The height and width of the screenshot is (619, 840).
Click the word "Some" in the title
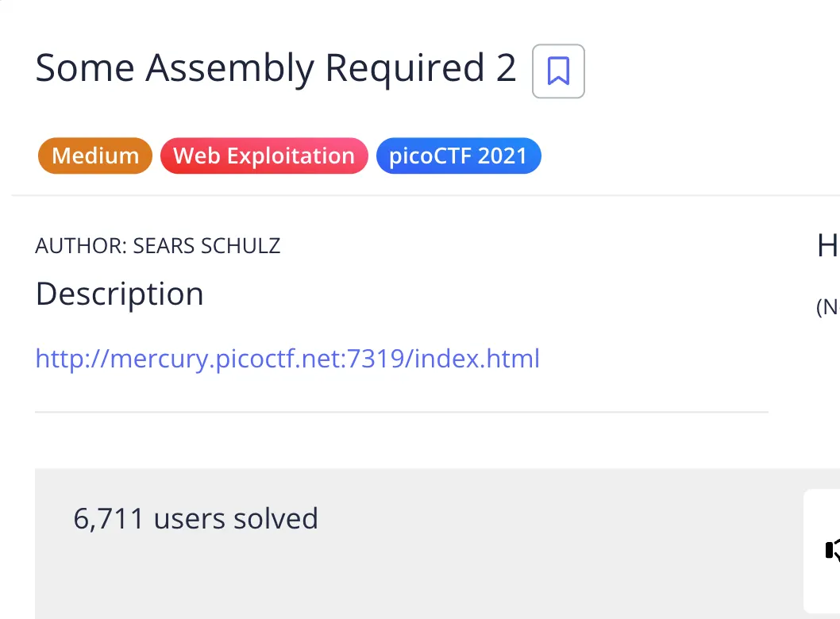[x=85, y=68]
